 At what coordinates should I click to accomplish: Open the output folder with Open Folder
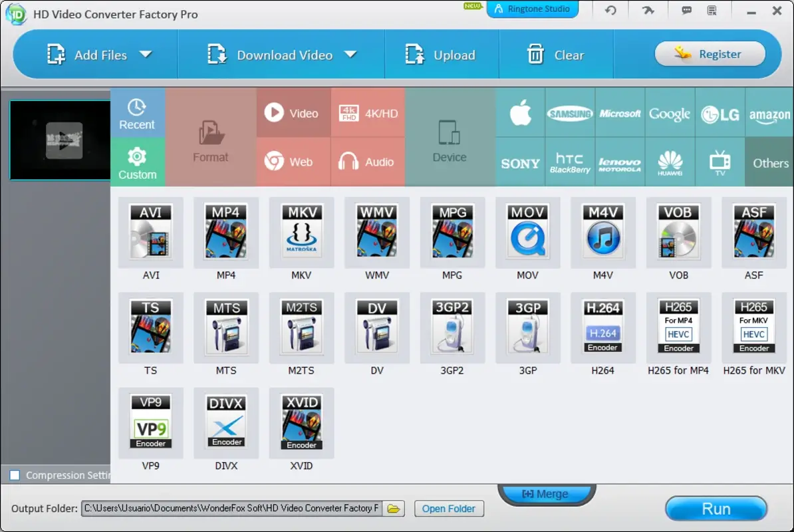[x=449, y=509]
